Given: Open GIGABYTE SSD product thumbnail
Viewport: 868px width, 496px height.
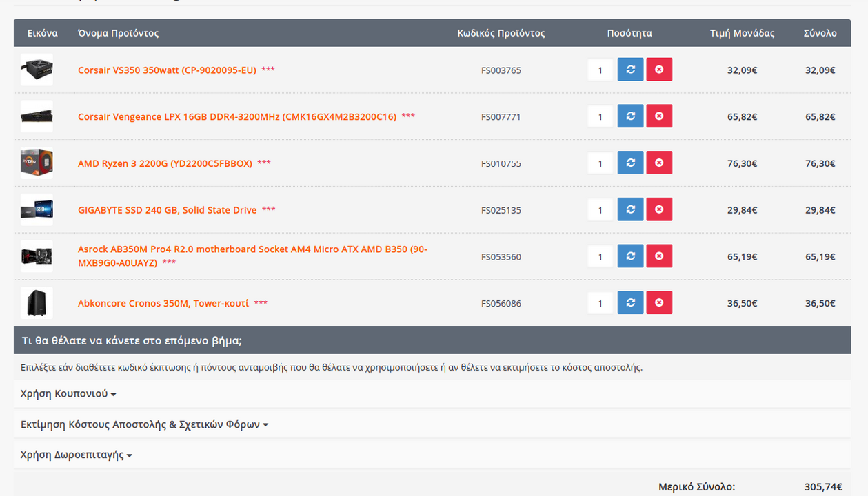Looking at the screenshot, I should pyautogui.click(x=37, y=209).
